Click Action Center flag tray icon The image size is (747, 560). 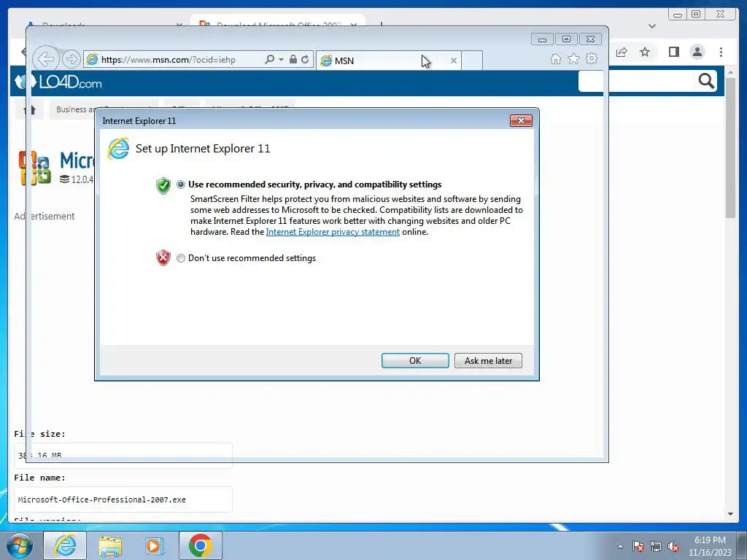(x=638, y=547)
